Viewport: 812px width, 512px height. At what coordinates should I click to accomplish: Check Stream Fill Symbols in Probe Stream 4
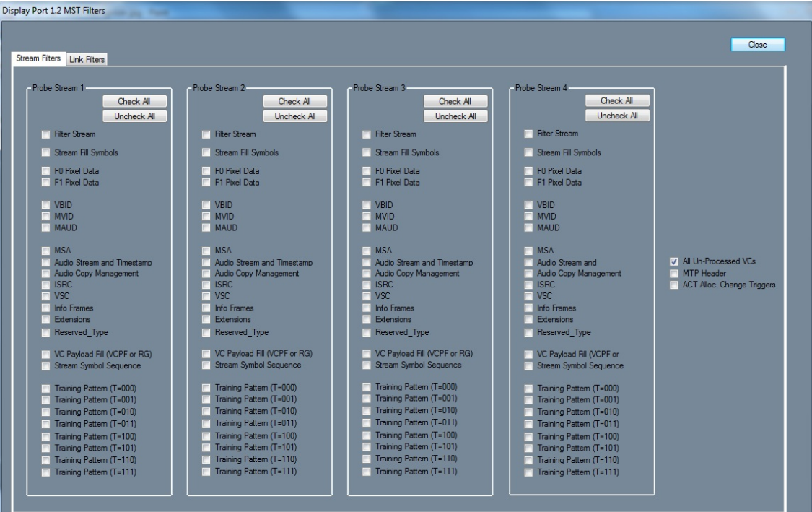(528, 152)
